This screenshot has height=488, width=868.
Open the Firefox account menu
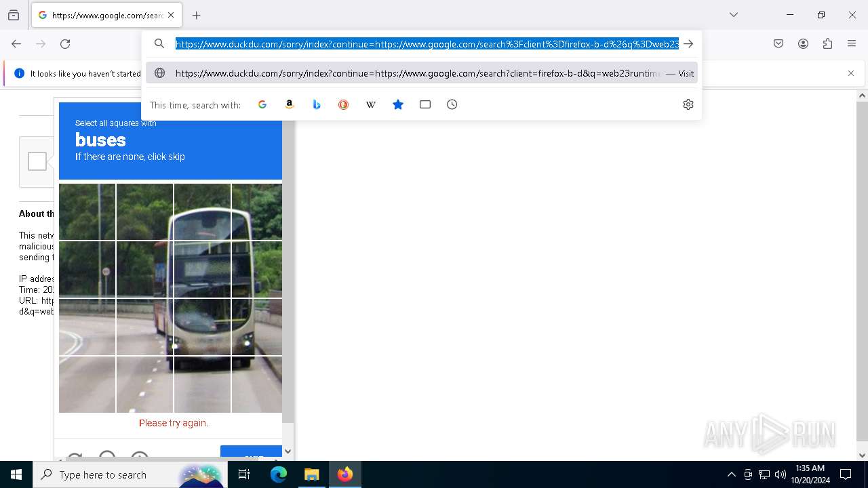coord(803,44)
